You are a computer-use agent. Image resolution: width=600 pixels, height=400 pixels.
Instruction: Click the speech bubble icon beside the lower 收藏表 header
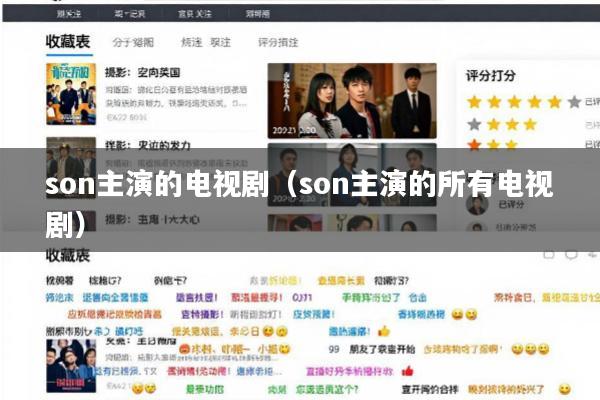pyautogui.click(x=571, y=255)
